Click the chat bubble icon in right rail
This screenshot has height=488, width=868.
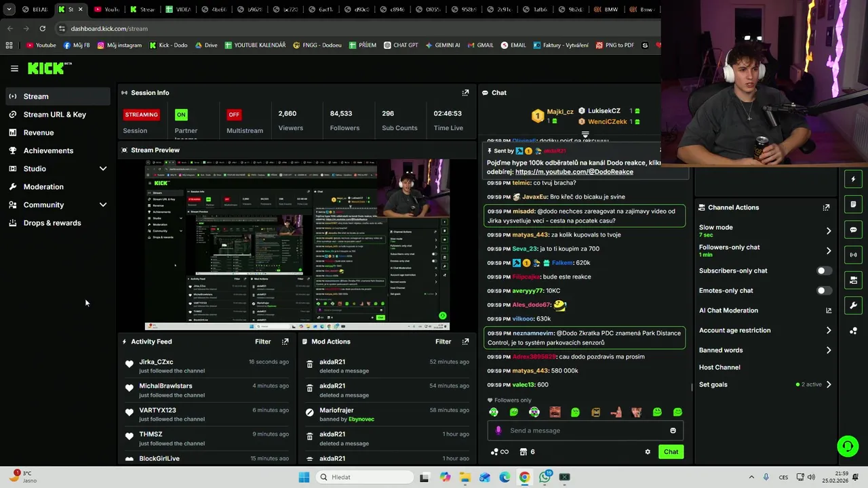click(853, 230)
